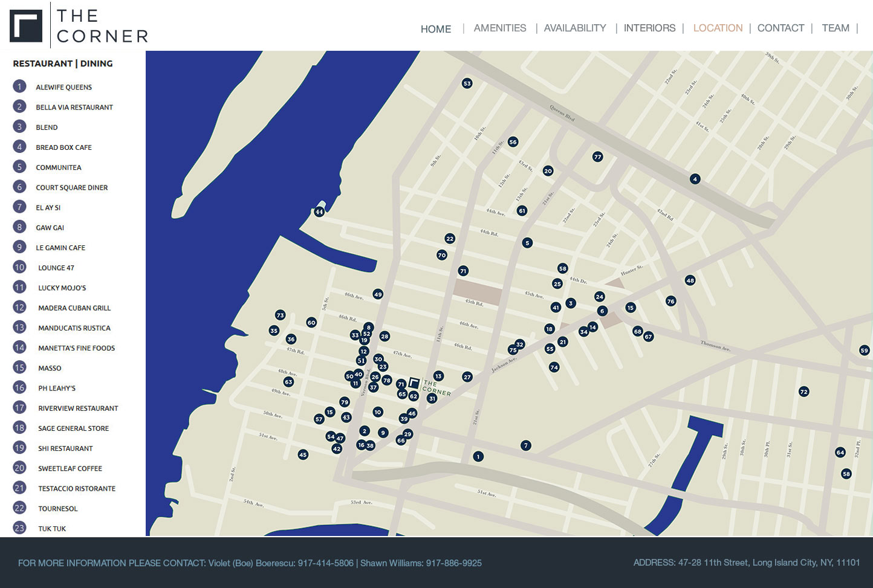This screenshot has width=873, height=588.
Task: Navigate to the Team page
Action: [836, 28]
